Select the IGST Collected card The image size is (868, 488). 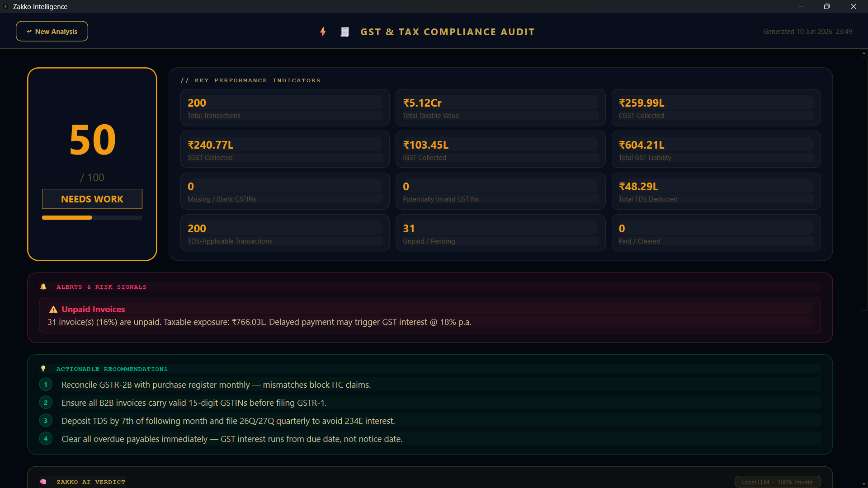[500, 150]
